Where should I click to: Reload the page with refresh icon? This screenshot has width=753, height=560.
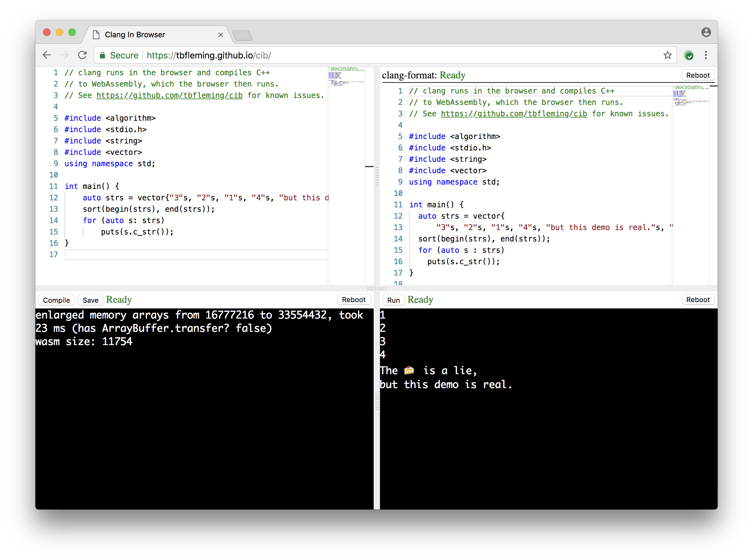[x=83, y=55]
